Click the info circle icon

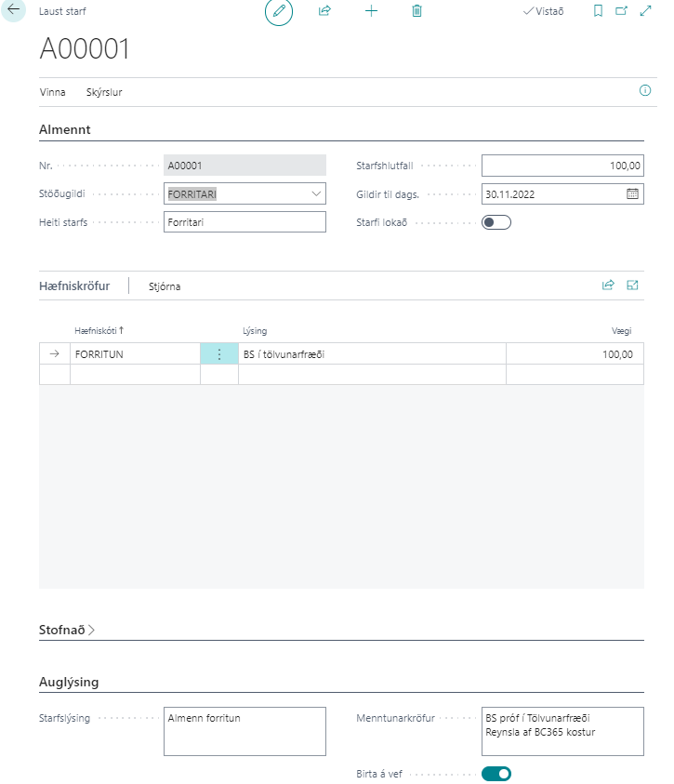pos(645,91)
